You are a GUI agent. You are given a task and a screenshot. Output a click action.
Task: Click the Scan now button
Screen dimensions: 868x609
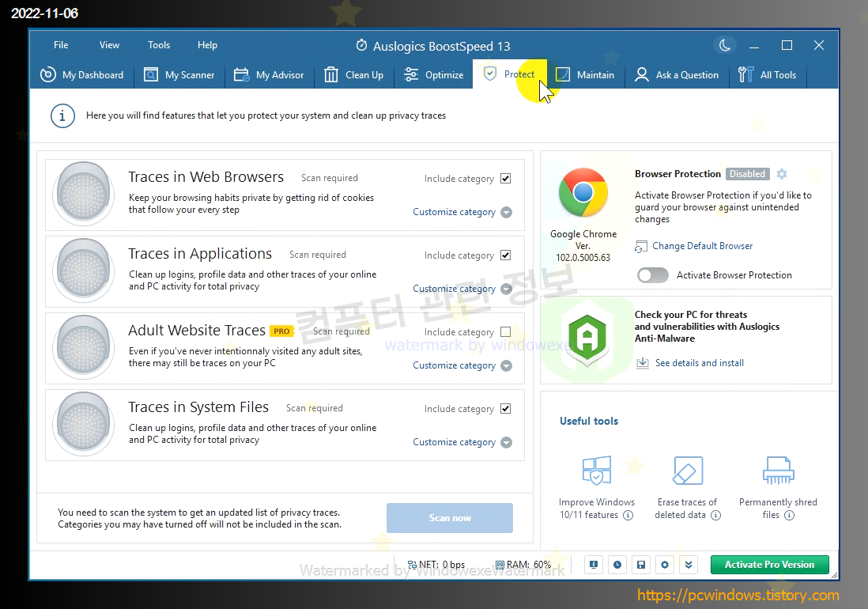point(450,517)
